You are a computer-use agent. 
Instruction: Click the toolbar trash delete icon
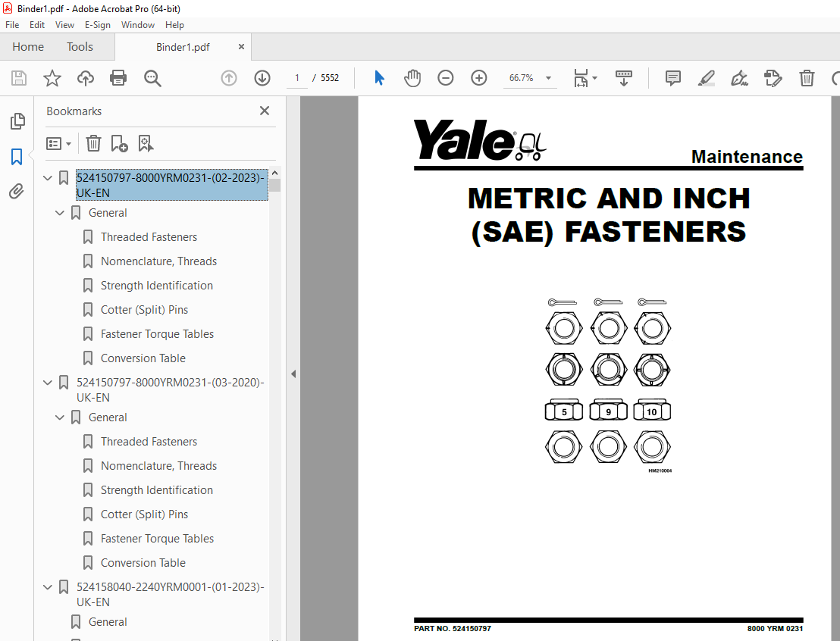pyautogui.click(x=807, y=78)
